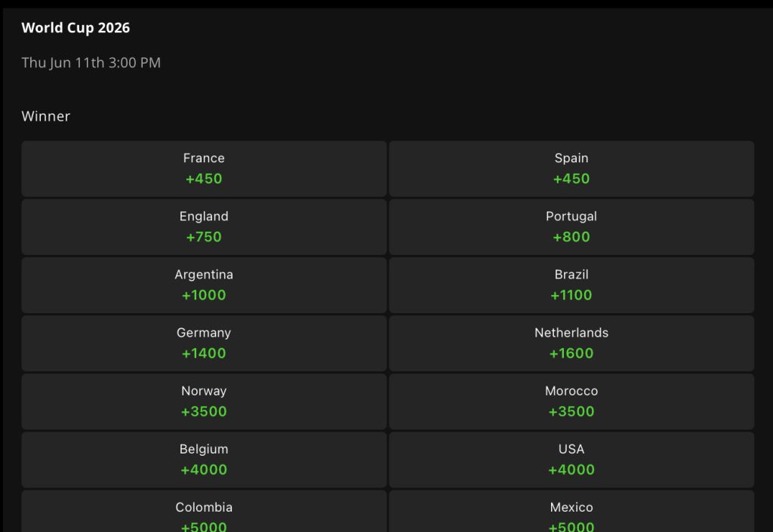Pick Colombia at +5000
The height and width of the screenshot is (532, 773).
204,512
